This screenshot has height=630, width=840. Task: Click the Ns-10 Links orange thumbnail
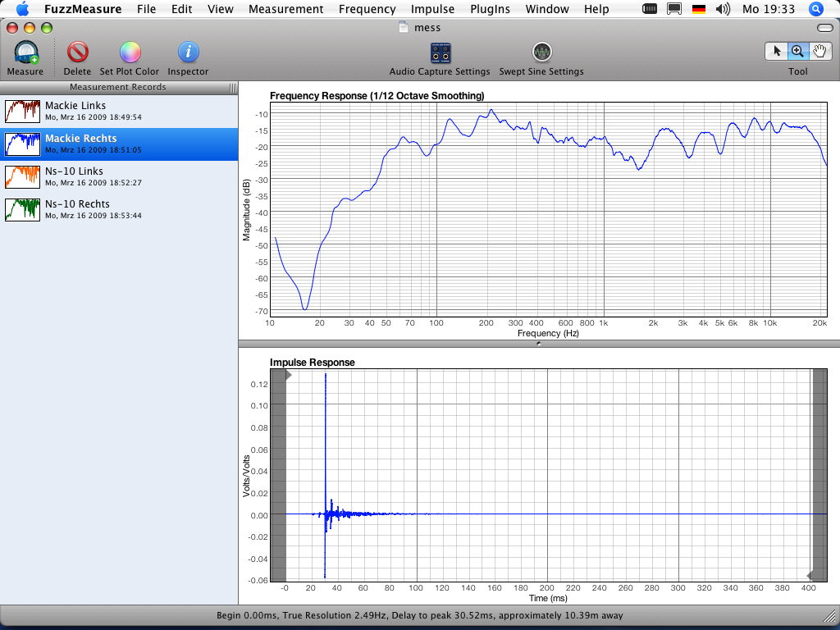tap(22, 177)
